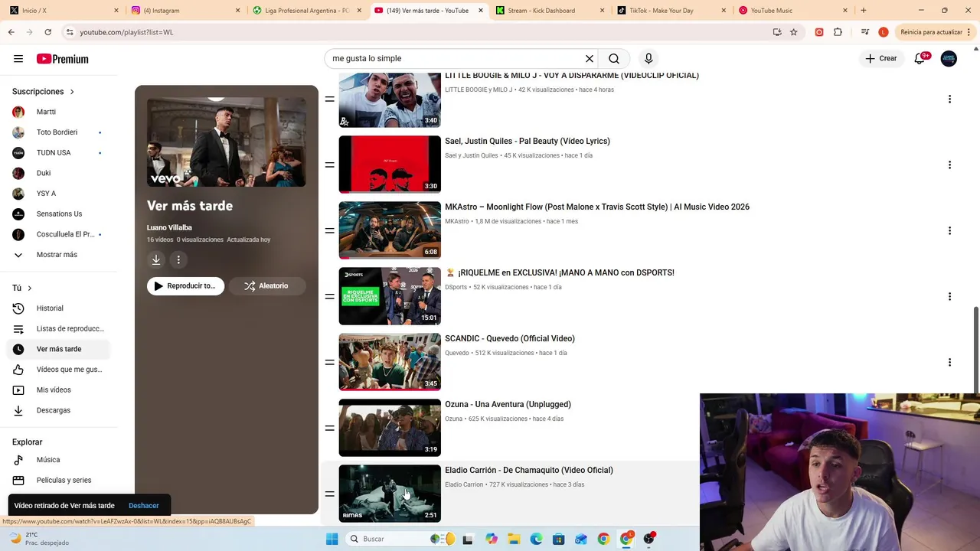Grab reorder handle of Pal Beauty row

(x=329, y=165)
